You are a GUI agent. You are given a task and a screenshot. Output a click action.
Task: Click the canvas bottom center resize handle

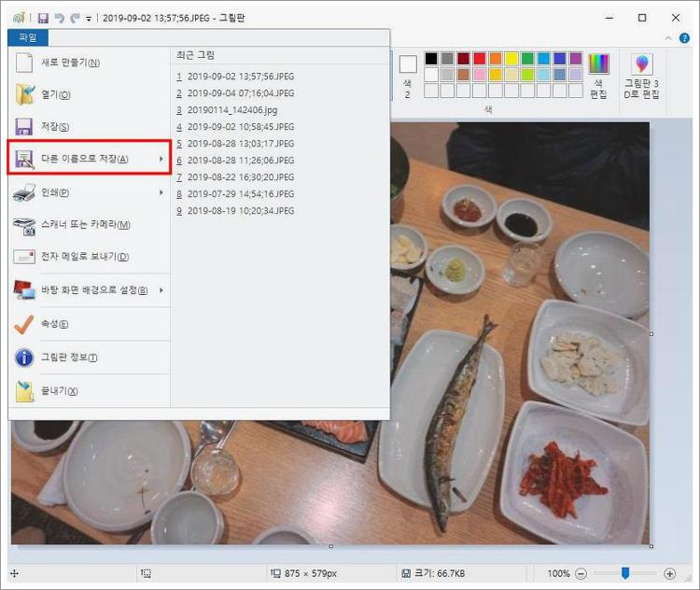330,546
